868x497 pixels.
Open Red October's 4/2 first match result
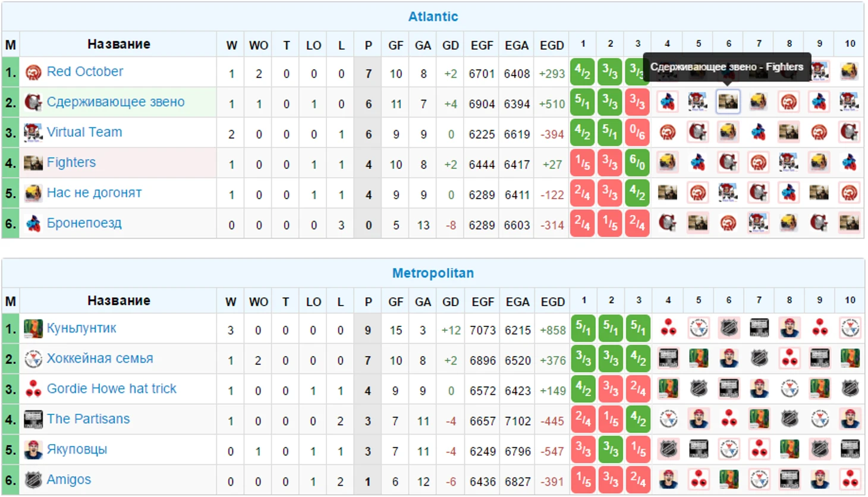tap(582, 73)
